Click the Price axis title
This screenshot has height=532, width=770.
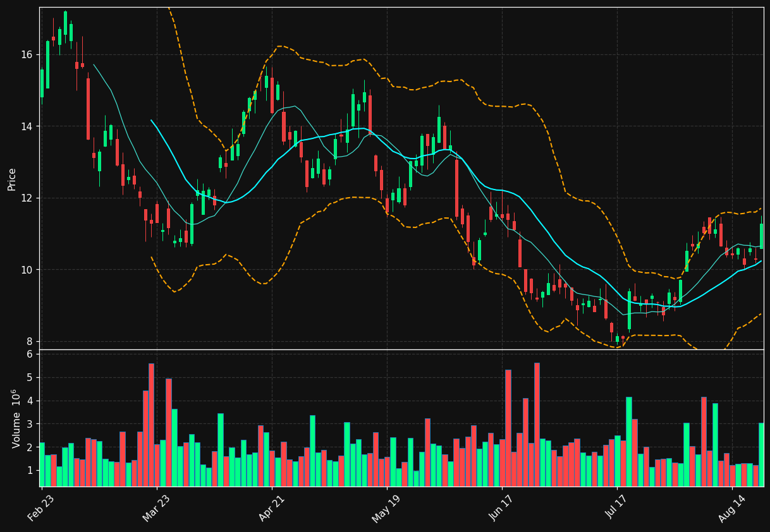tap(12, 179)
